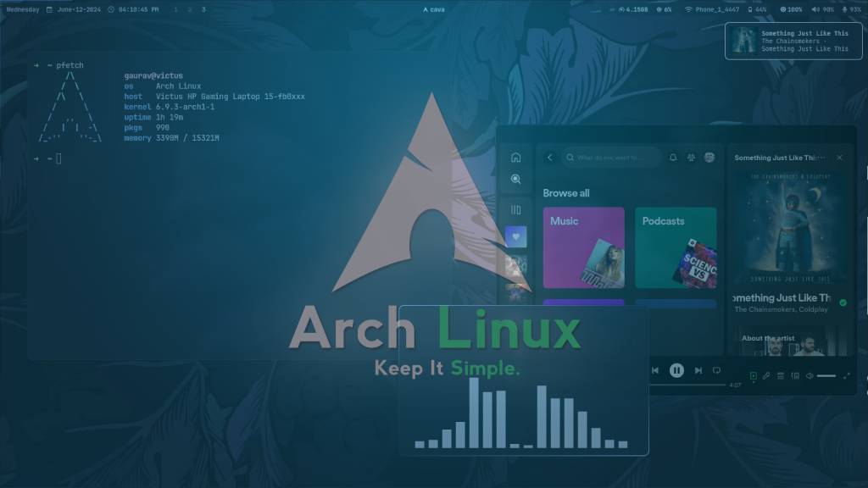Viewport: 868px width, 488px height.
Task: Click the June-12-2024 calendar date module
Action: 74,9
